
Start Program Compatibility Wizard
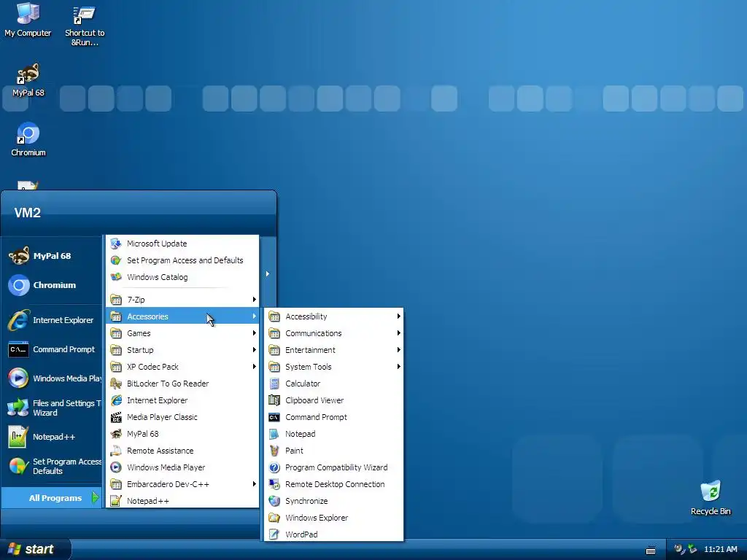pos(333,467)
